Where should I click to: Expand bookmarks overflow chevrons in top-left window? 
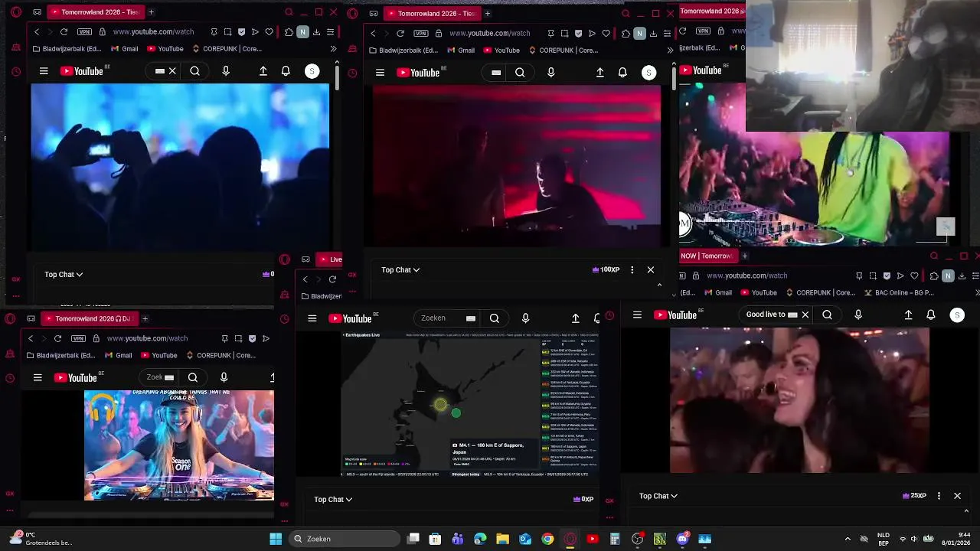click(x=333, y=49)
